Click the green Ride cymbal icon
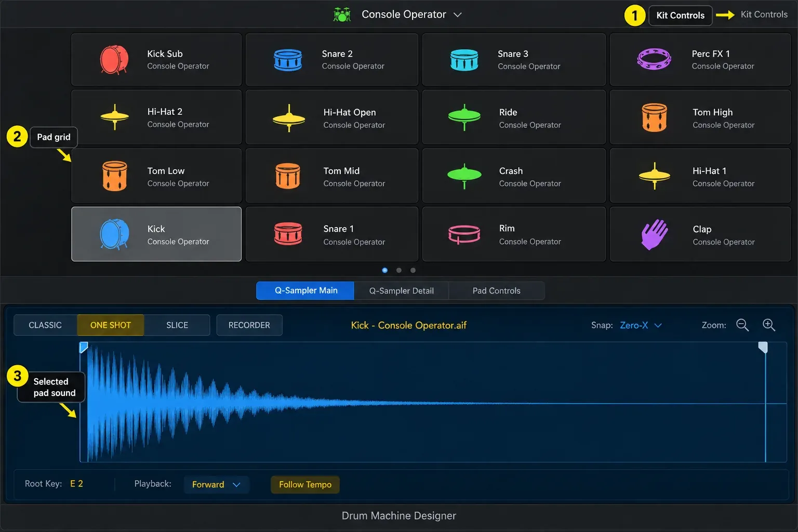Screen dimensions: 798x532 [x=464, y=118]
